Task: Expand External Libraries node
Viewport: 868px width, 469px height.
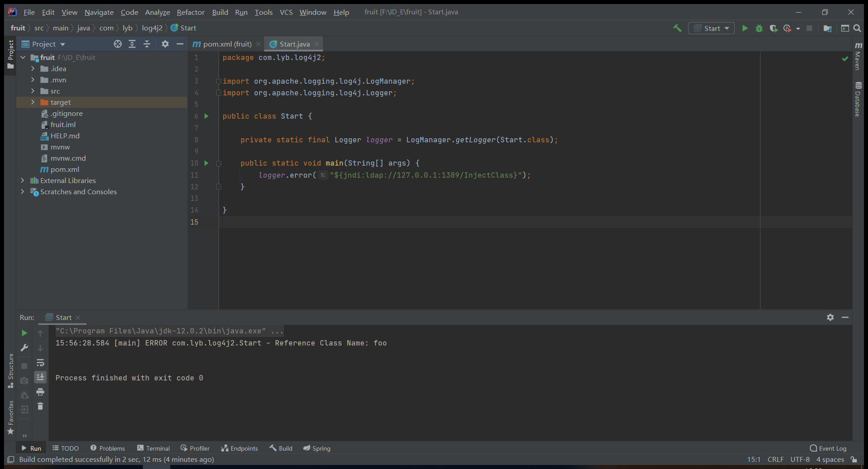Action: click(23, 181)
